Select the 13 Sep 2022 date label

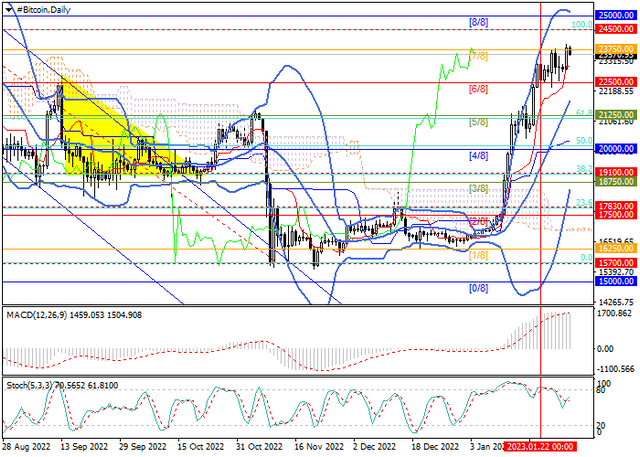pyautogui.click(x=84, y=447)
